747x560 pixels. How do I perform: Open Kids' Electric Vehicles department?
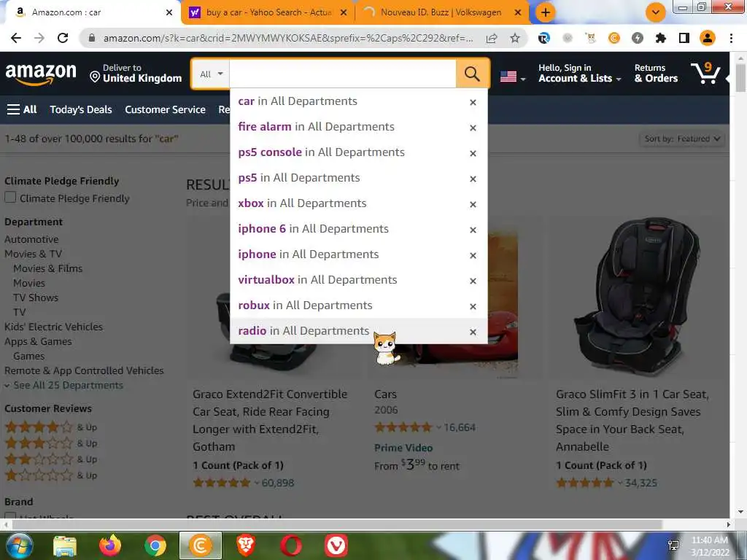(53, 327)
